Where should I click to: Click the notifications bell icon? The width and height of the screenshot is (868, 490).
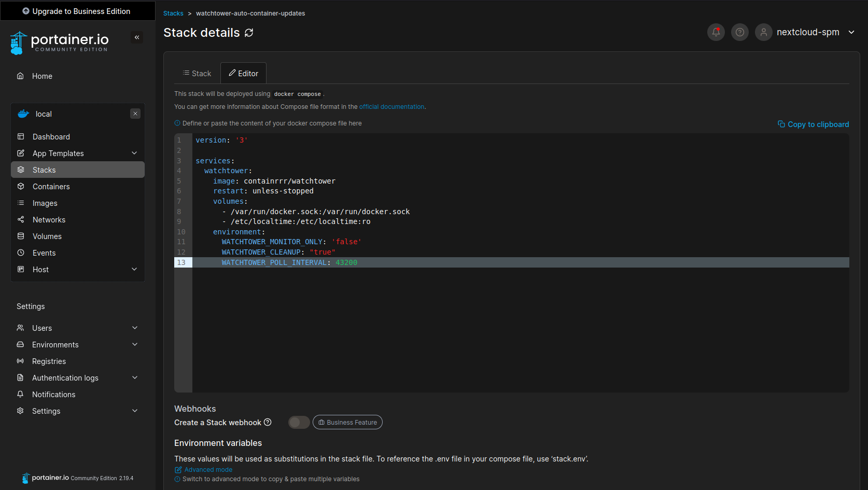point(716,32)
